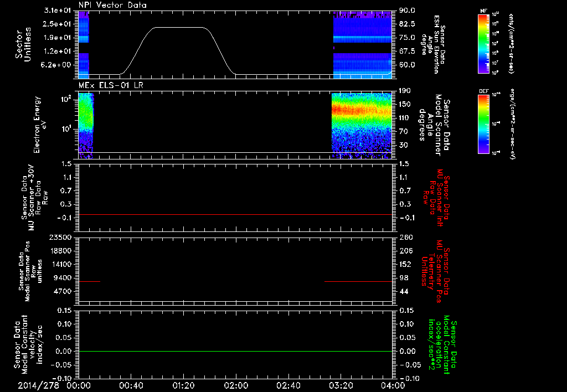Click the "98" telemetry tick label
The width and height of the screenshot is (567, 392).
[404, 278]
